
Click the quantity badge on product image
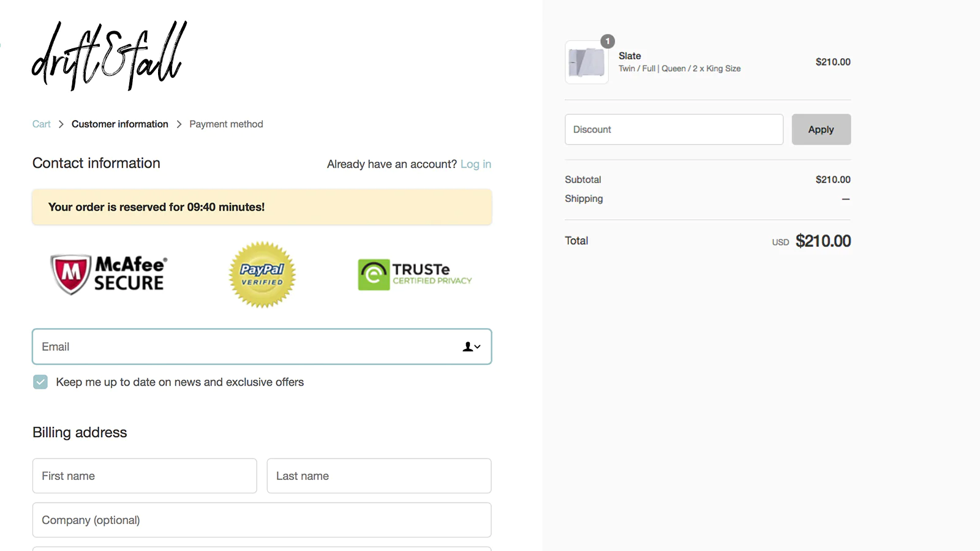pyautogui.click(x=607, y=41)
